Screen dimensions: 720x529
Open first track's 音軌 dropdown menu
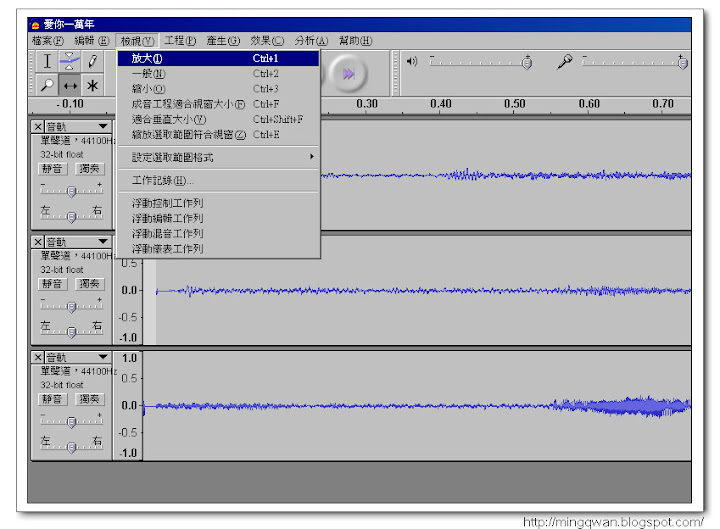(78, 126)
